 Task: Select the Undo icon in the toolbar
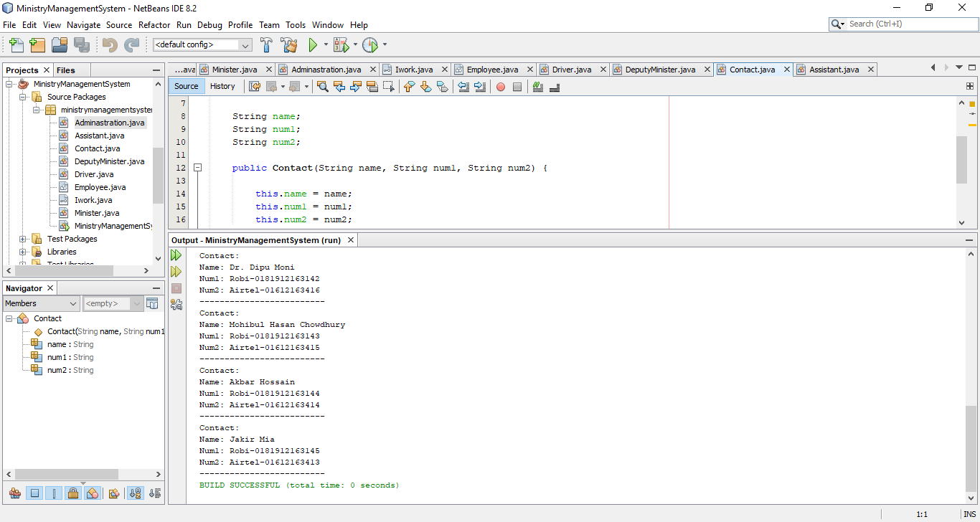109,44
